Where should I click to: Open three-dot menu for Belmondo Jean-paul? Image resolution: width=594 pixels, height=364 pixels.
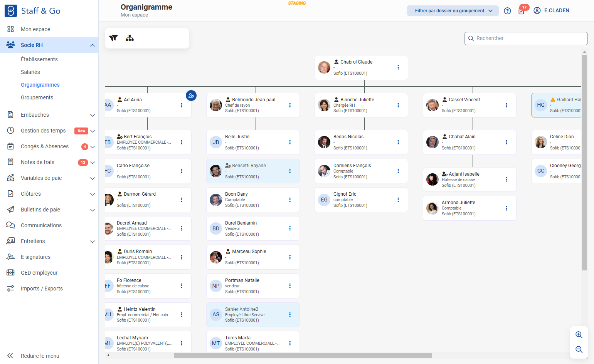[x=290, y=105]
